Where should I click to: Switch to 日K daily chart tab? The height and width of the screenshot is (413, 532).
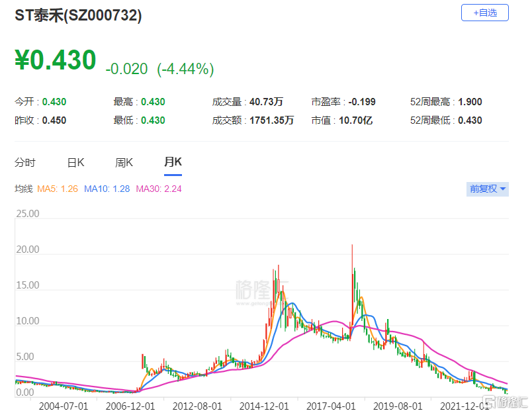[x=75, y=163]
